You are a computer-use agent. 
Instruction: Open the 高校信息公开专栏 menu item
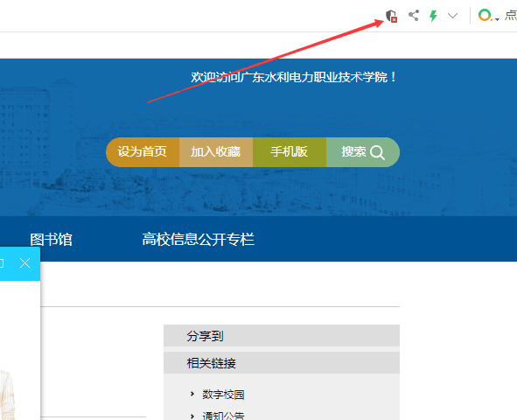coord(199,240)
